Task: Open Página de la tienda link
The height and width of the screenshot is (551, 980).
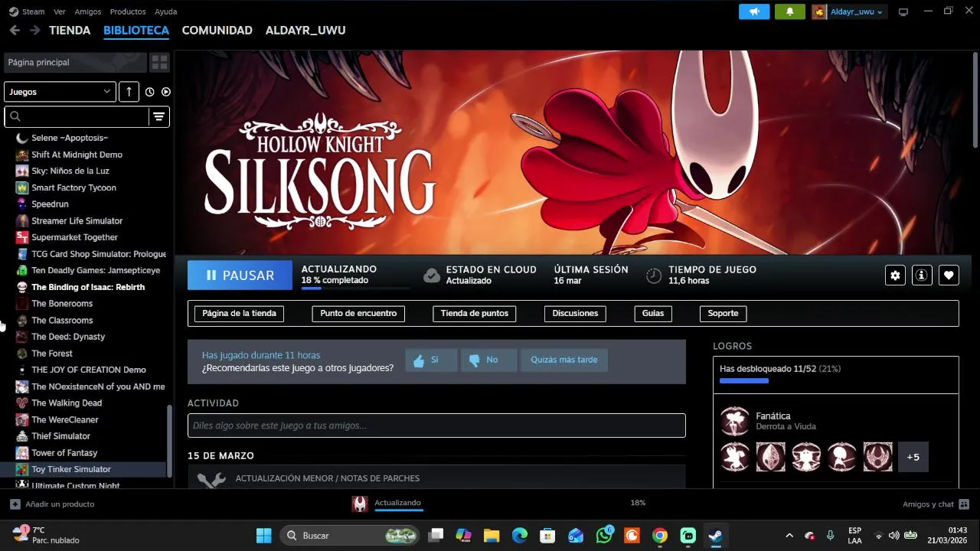Action: (x=239, y=313)
